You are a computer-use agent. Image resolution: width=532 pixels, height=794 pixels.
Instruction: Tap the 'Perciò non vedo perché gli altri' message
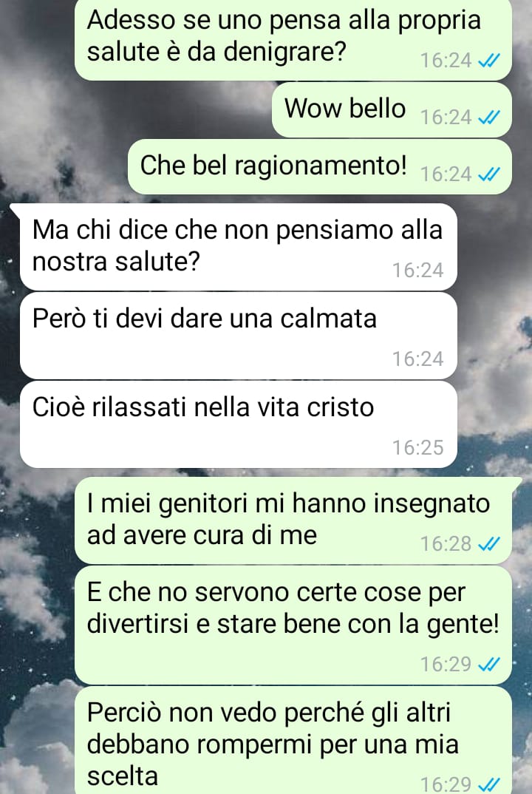(293, 740)
